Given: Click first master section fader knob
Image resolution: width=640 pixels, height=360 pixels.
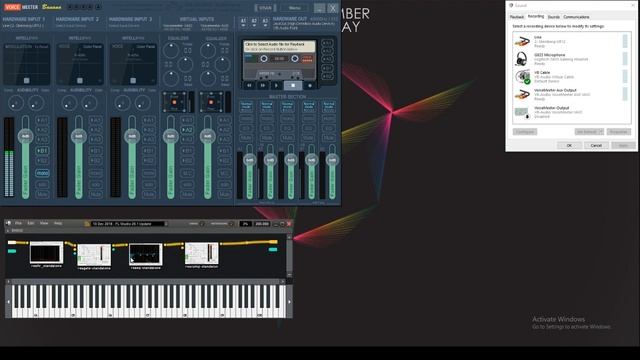Looking at the screenshot, I should pyautogui.click(x=249, y=160).
